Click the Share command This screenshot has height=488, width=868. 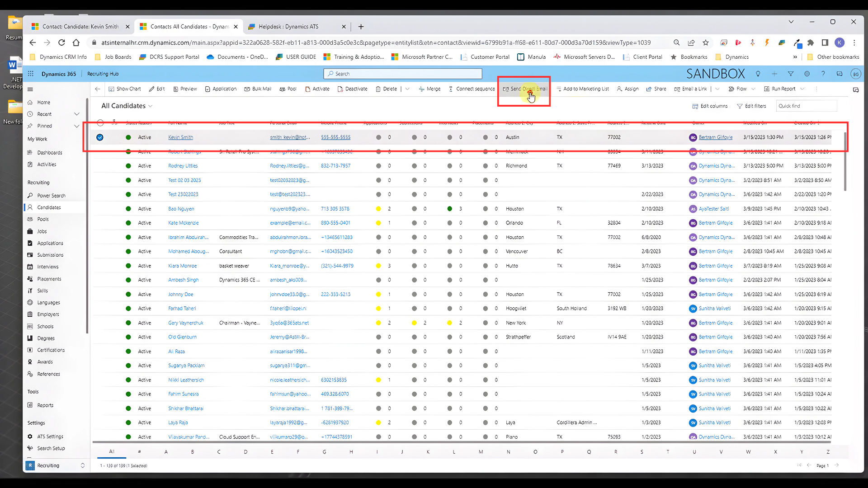point(656,89)
